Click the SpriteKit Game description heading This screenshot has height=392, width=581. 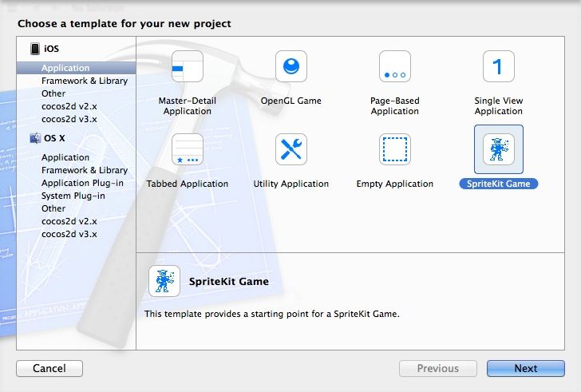[x=229, y=282]
